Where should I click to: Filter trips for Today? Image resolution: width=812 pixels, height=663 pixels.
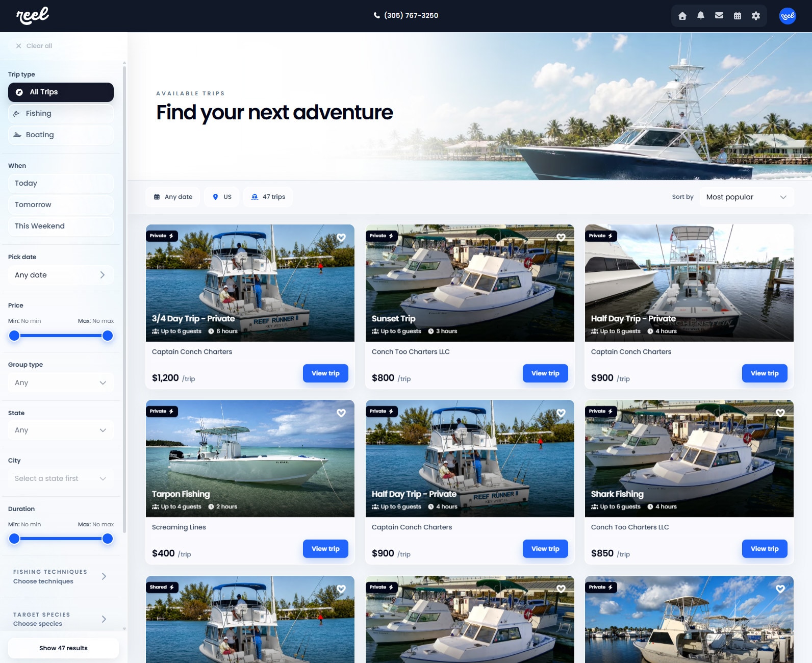[61, 184]
